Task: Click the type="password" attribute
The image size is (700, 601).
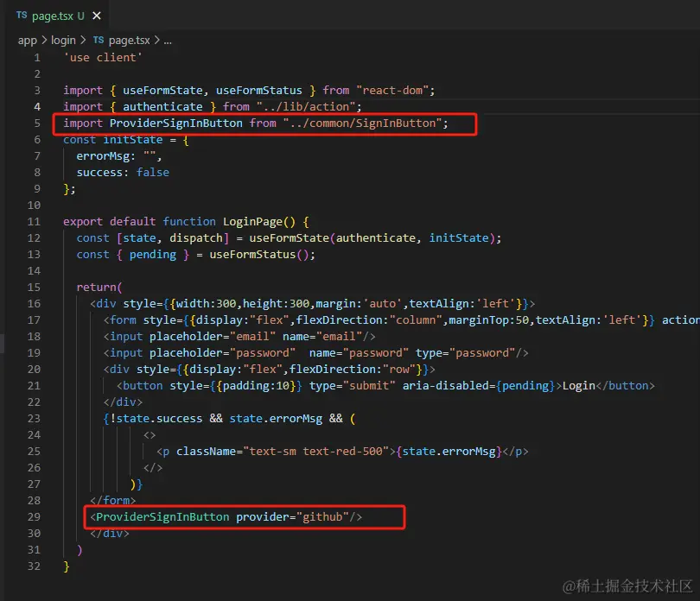Action: tap(466, 353)
